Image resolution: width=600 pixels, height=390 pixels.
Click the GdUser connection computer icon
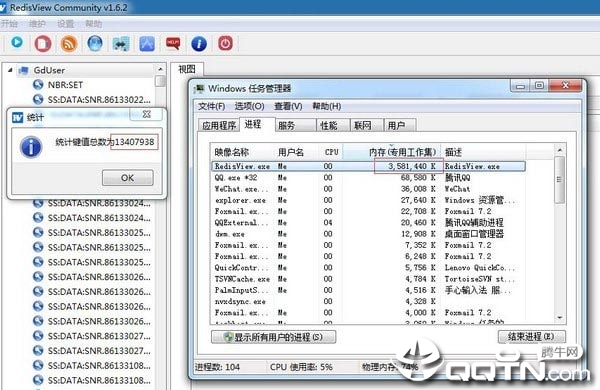(24, 70)
